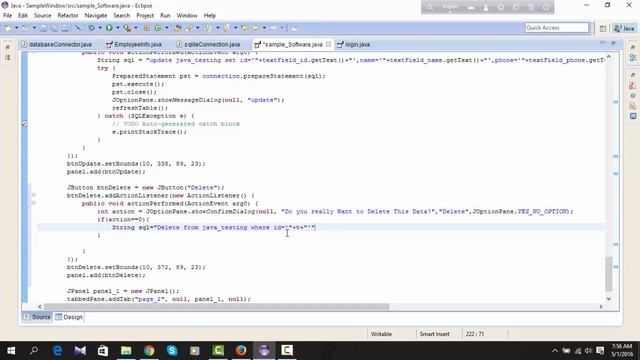Open the Run configurations dropdown arrow
The height and width of the screenshot is (360, 640).
coord(118,28)
